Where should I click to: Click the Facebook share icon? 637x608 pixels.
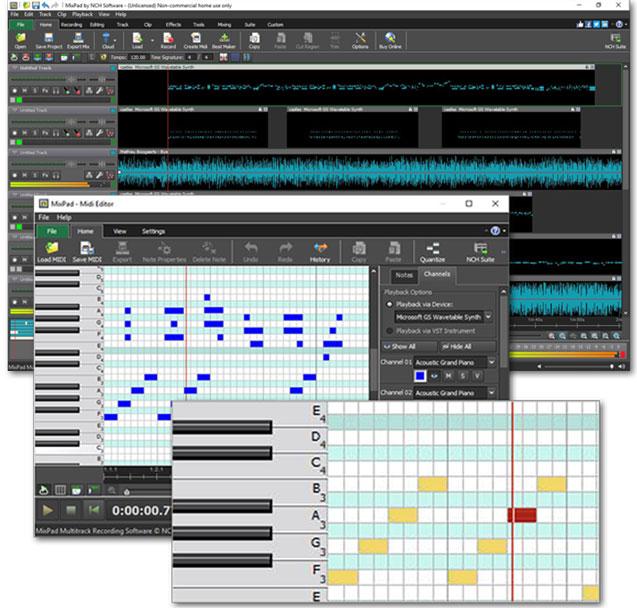588,24
